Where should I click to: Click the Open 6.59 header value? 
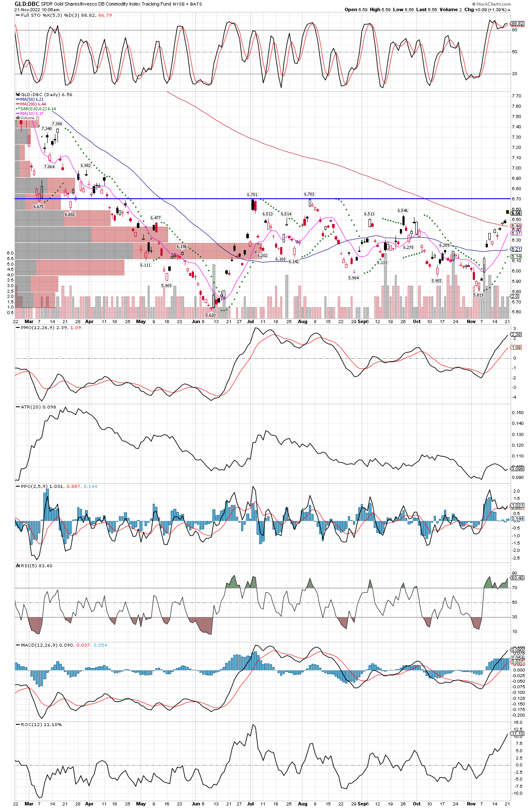(x=356, y=9)
